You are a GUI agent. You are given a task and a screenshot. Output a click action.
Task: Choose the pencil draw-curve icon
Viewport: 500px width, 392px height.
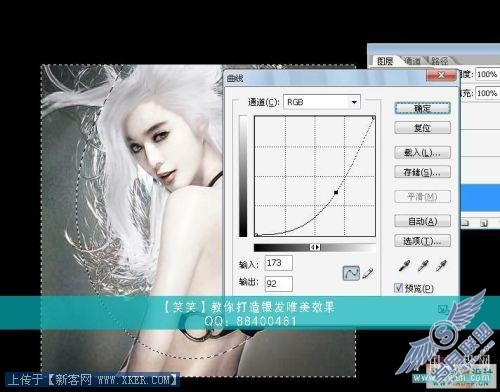pyautogui.click(x=368, y=273)
